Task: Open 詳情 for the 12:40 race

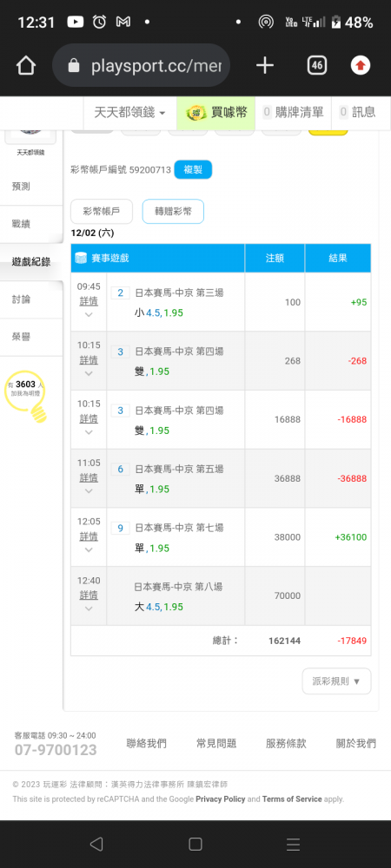Action: point(89,595)
